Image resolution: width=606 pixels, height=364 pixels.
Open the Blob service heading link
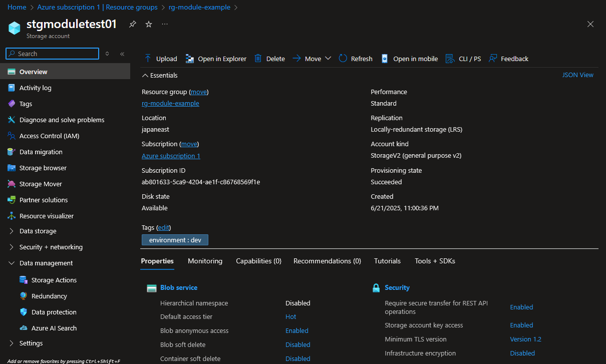[179, 287]
